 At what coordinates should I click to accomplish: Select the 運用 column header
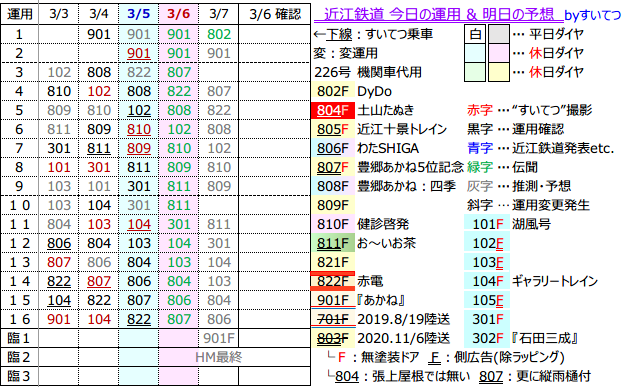click(x=20, y=14)
